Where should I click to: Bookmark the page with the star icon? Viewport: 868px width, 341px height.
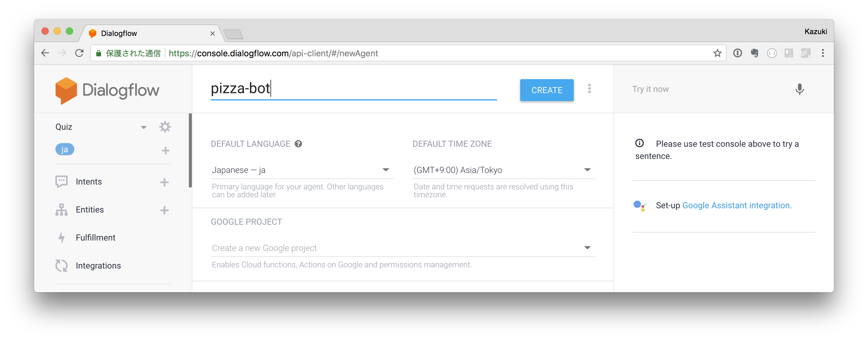(718, 53)
